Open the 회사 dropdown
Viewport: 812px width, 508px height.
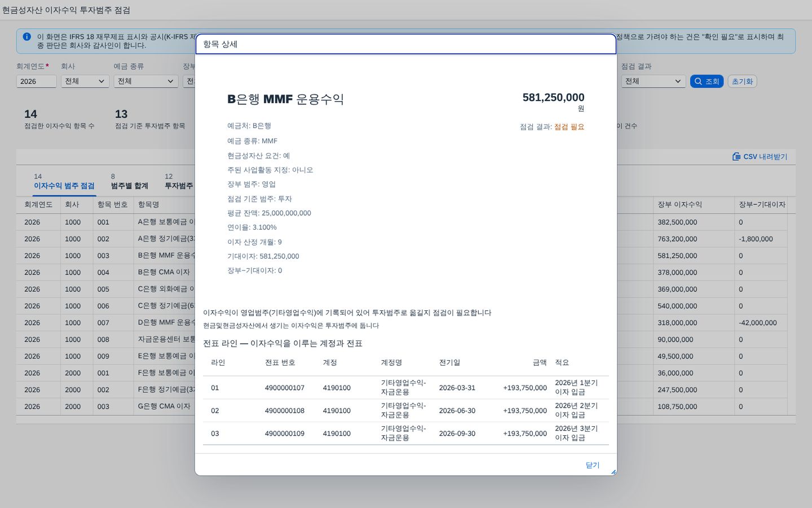[x=85, y=81]
